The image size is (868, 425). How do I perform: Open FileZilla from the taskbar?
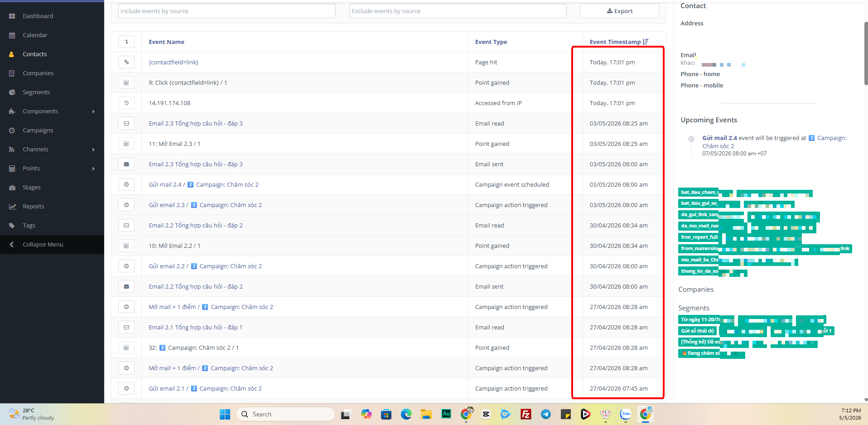[526, 414]
